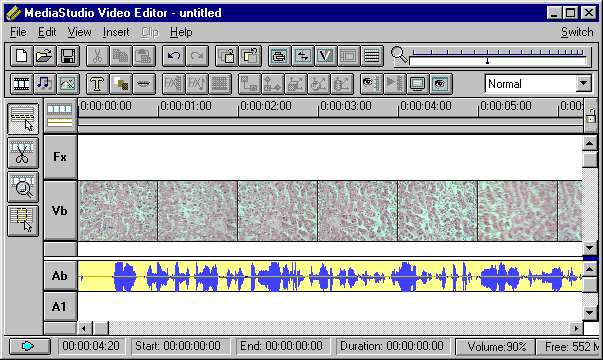The height and width of the screenshot is (360, 603).
Task: Click the 0:00:03:00 ruler mark
Action: click(x=345, y=106)
